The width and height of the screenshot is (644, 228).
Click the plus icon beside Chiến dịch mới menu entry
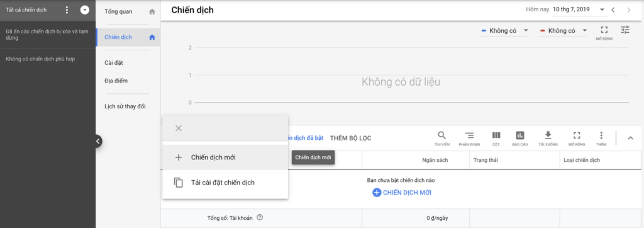click(178, 157)
